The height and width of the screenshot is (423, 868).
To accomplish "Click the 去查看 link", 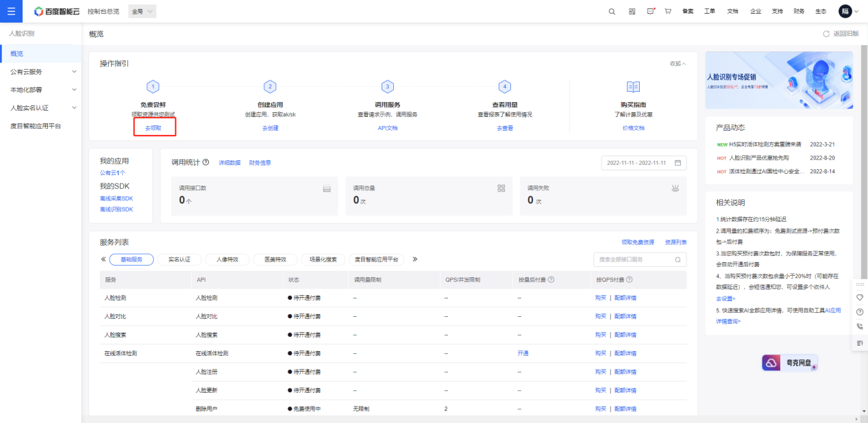I will point(505,128).
